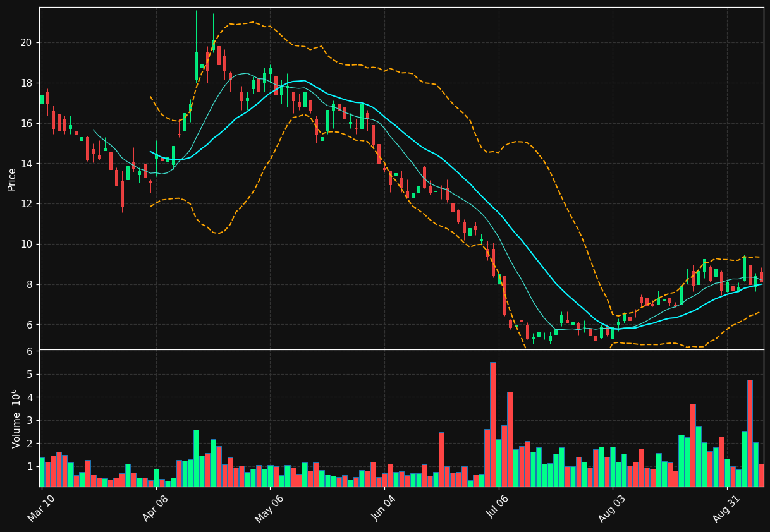
Task: Click the Volume 10^6 axis title
Action: tap(16, 418)
